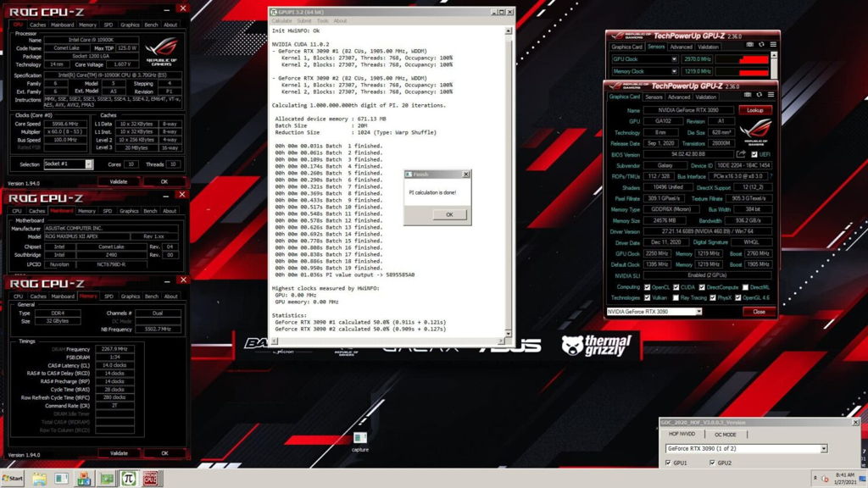Click OK in the Finish dialog
Screen dimensions: 868x488
[x=449, y=214]
